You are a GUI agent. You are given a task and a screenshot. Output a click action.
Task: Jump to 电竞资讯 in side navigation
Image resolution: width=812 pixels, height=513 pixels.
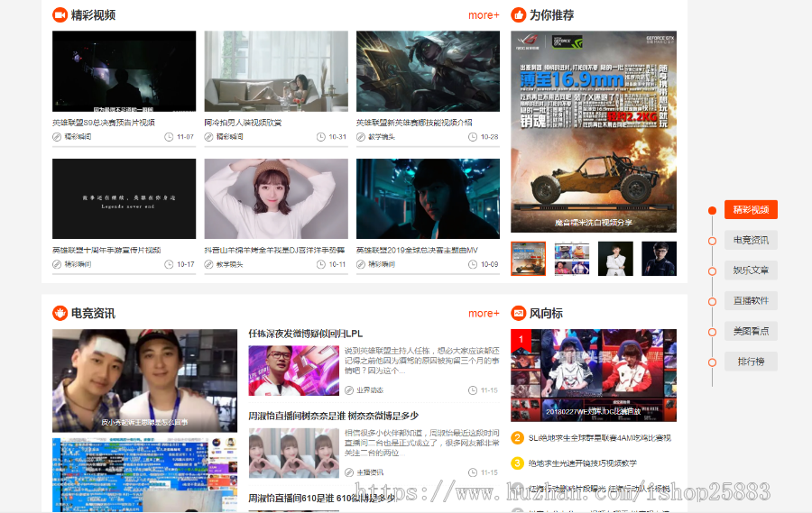[x=751, y=240]
